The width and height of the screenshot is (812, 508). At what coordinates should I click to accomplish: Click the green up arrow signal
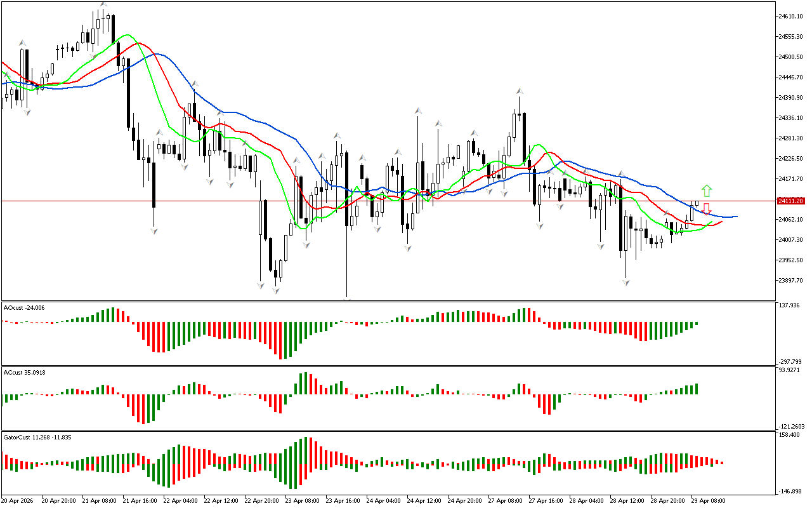(707, 190)
